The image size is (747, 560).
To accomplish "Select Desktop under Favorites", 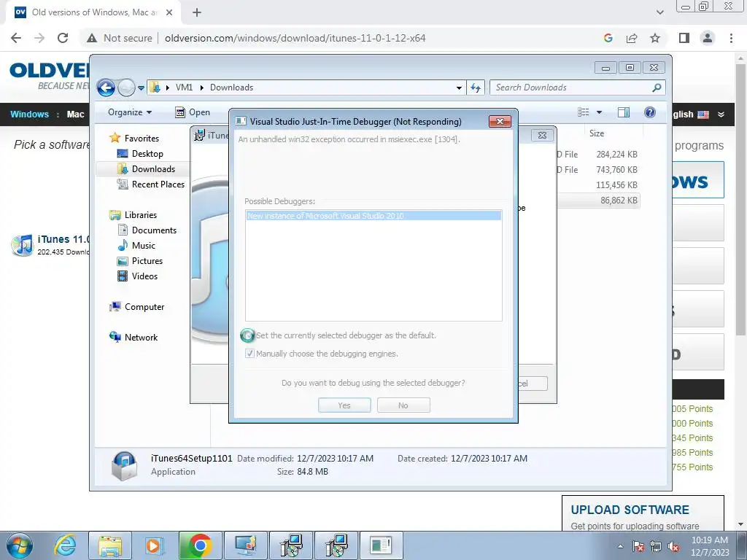I will (x=147, y=154).
